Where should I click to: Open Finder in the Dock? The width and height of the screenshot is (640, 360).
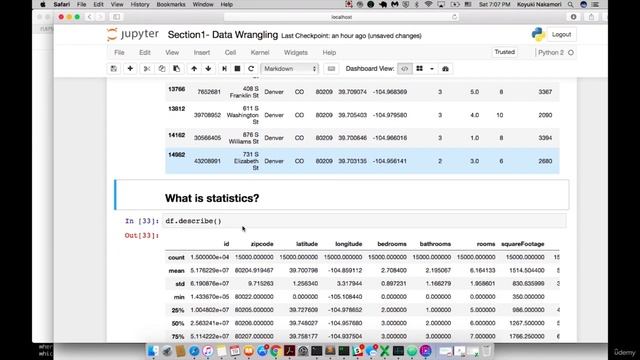click(x=153, y=351)
